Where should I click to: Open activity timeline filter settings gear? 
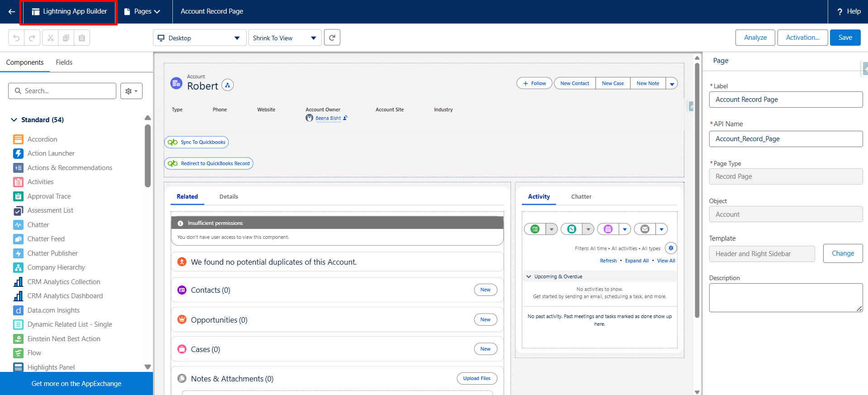(x=671, y=248)
